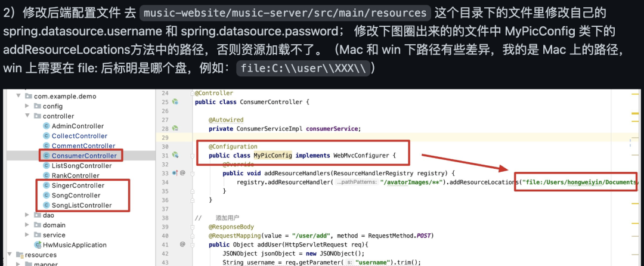Click the class icon beside RankController
Image resolution: width=644 pixels, height=266 pixels.
47,176
